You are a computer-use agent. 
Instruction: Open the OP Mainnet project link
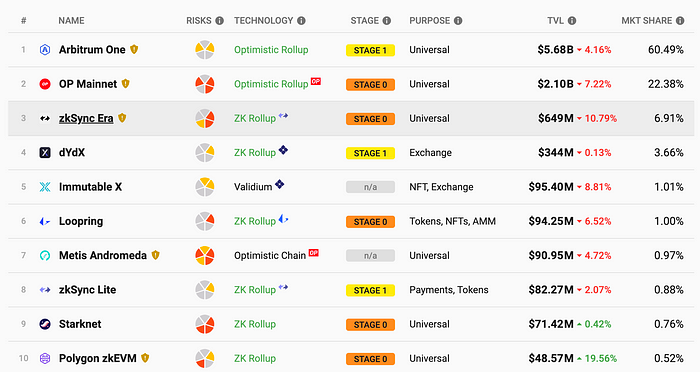(x=88, y=84)
